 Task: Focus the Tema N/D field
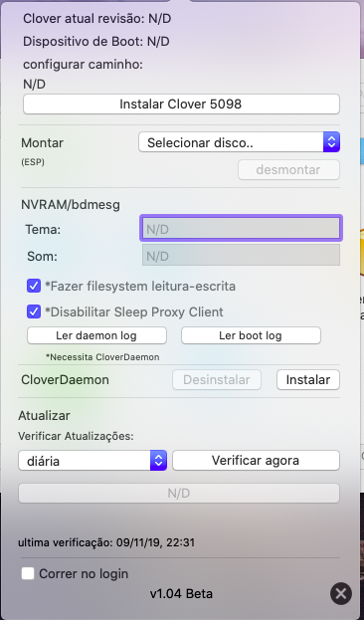coord(241,229)
